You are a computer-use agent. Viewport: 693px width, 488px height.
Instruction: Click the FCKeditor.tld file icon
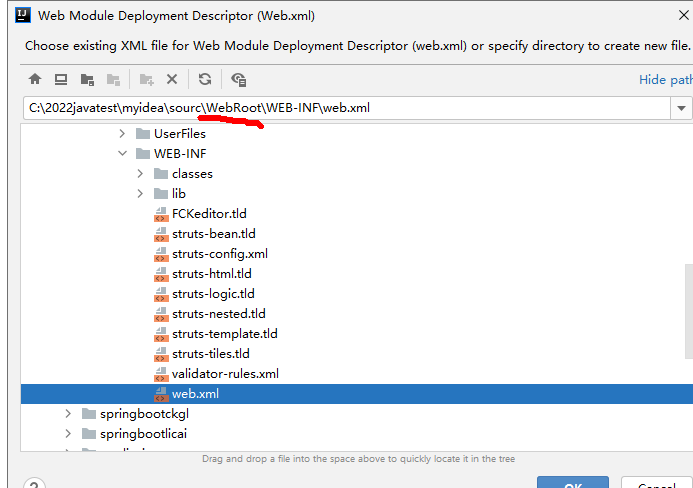[161, 214]
